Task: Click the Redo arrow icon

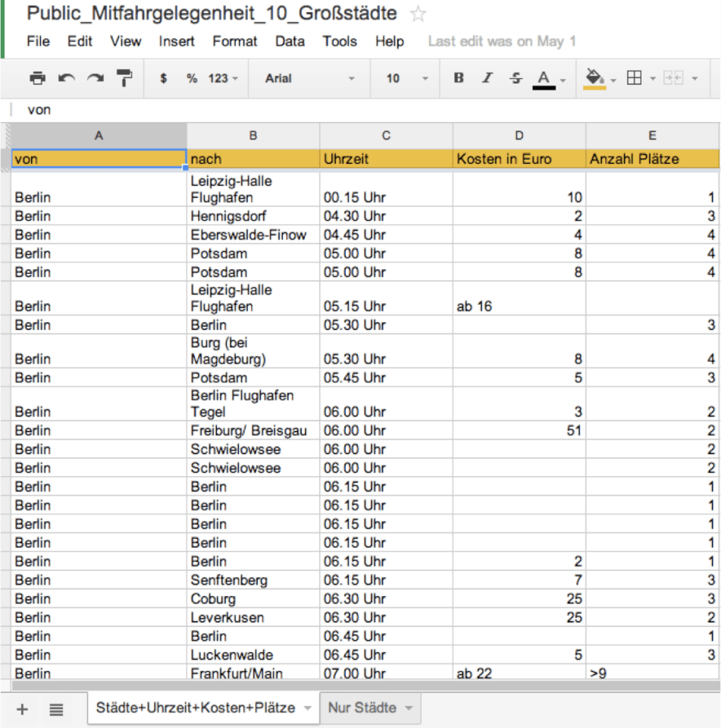Action: (x=95, y=78)
